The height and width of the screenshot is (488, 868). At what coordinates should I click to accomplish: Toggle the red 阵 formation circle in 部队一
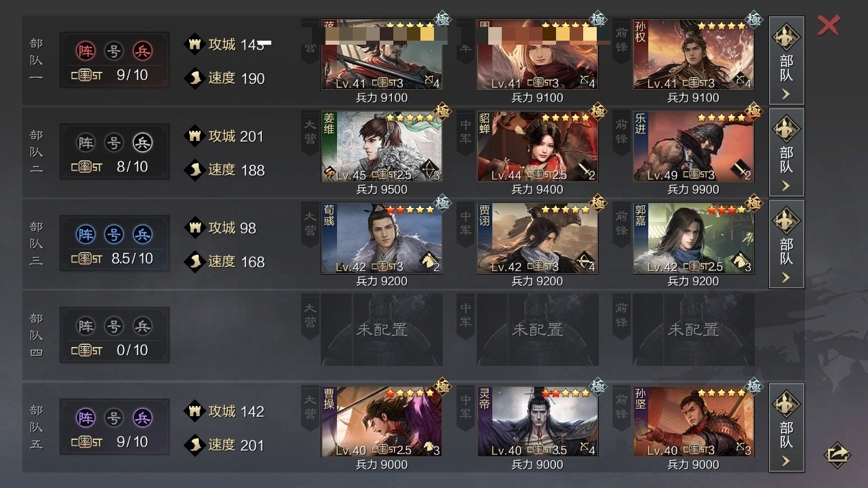click(86, 51)
